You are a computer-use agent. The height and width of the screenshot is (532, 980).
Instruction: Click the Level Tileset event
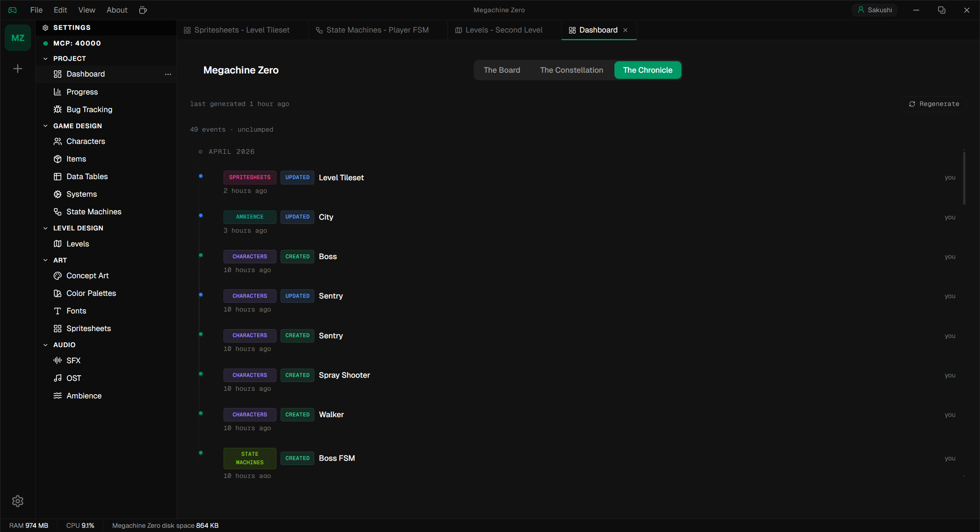(341, 178)
